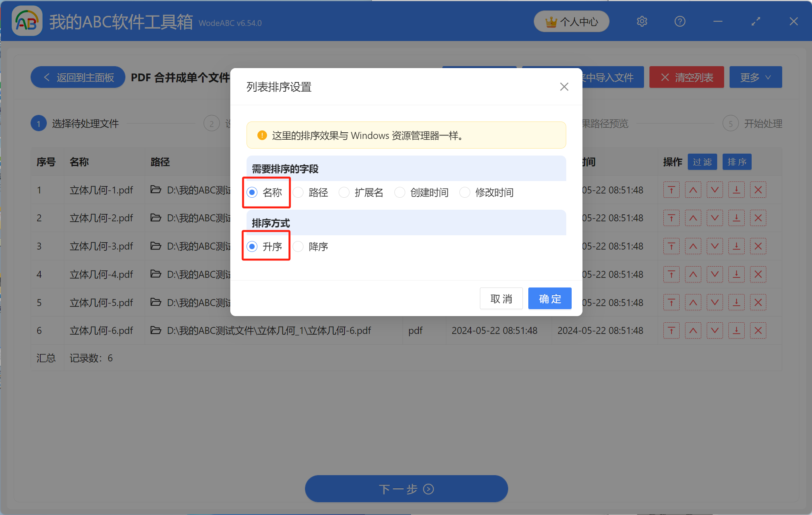The height and width of the screenshot is (515, 812).
Task: Open 个人中心 personal center
Action: click(x=571, y=21)
